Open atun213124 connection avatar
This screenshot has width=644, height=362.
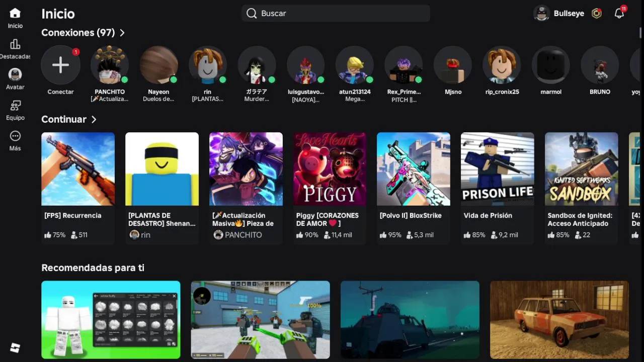355,65
